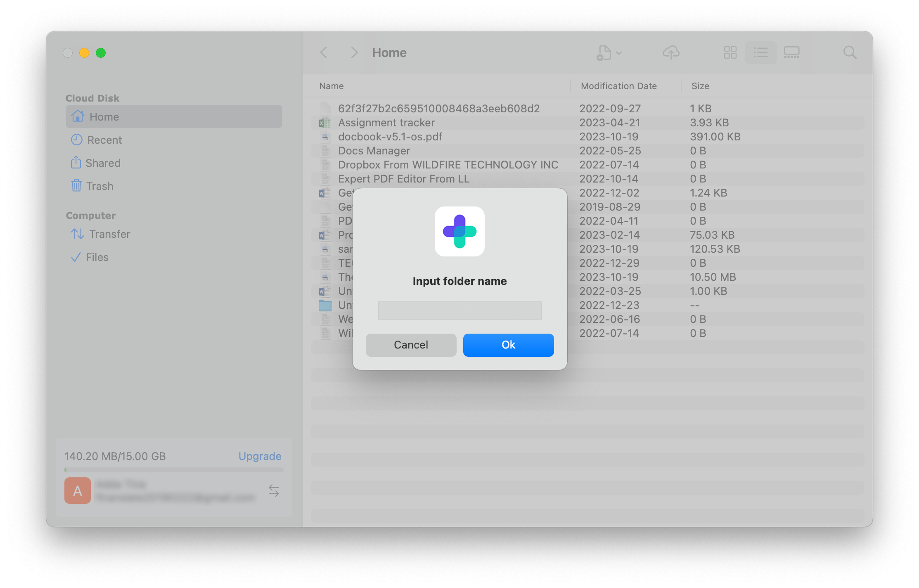Click the date 2022-06-16
The width and height of the screenshot is (919, 588).
click(x=609, y=319)
